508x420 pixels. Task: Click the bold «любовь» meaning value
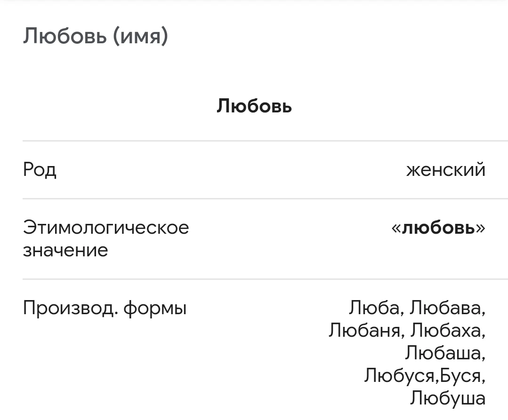[x=438, y=228]
